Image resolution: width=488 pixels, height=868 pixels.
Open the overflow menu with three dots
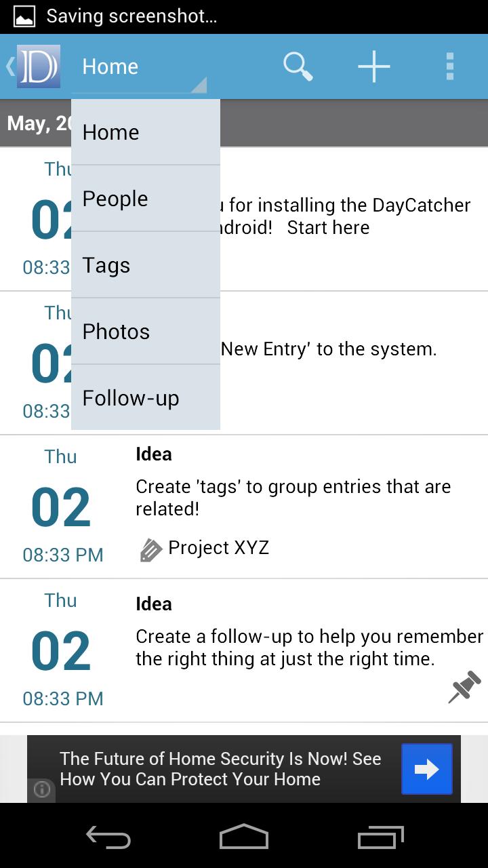point(449,66)
